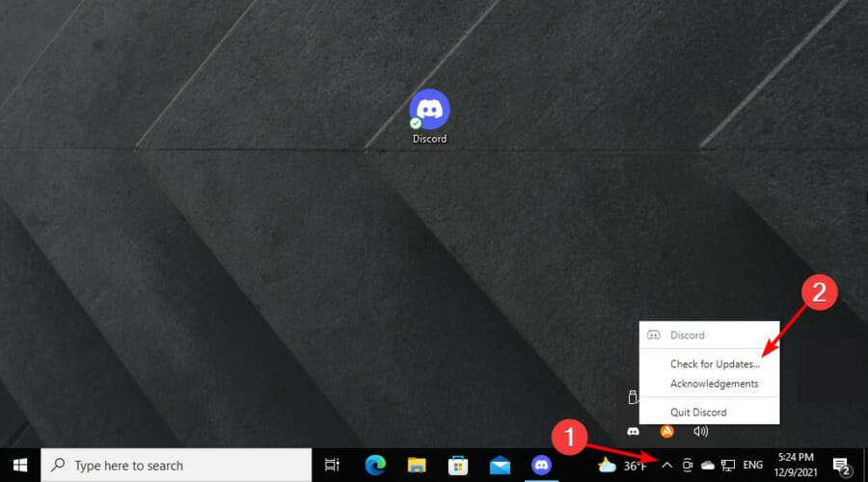Viewport: 868px width, 482px height.
Task: Open network settings from the tray icon
Action: point(728,466)
